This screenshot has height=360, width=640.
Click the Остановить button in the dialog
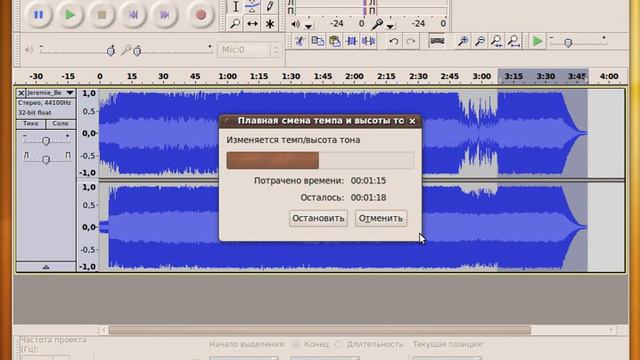click(x=318, y=218)
